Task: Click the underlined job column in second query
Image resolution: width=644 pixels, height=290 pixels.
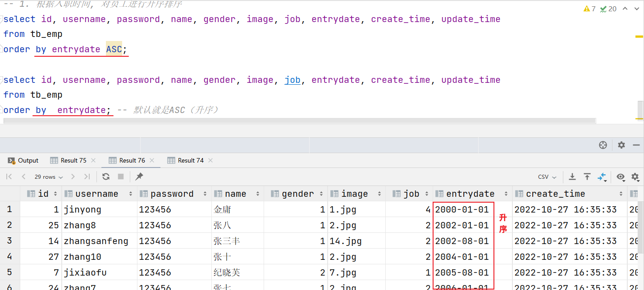Action: coord(292,80)
